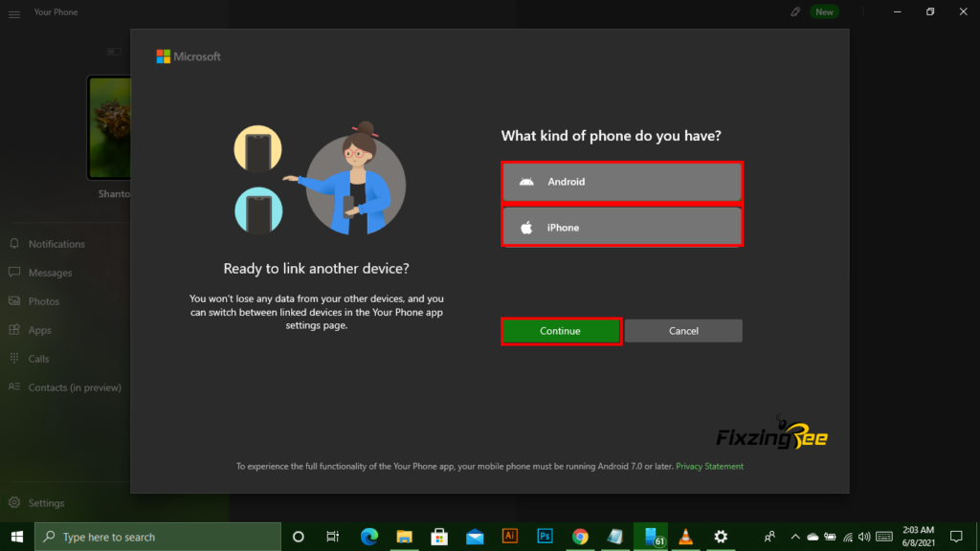Open Cortana from the taskbar
980x551 pixels.
pos(299,537)
